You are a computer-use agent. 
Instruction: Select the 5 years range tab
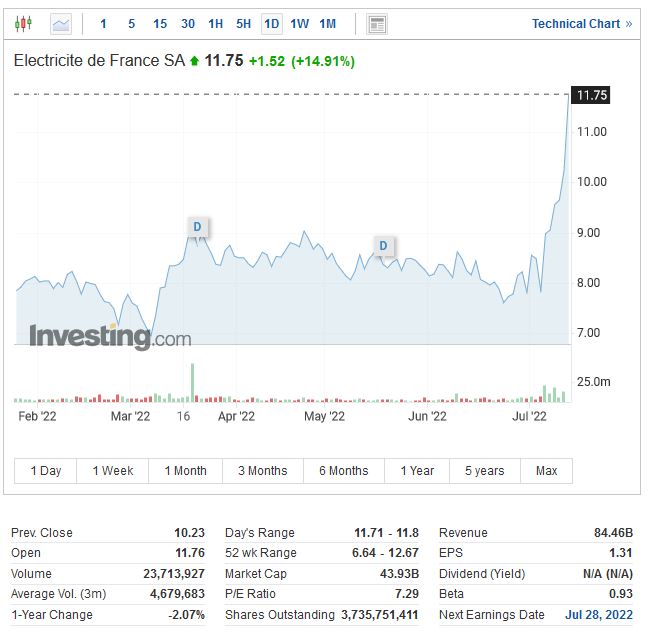coord(484,471)
